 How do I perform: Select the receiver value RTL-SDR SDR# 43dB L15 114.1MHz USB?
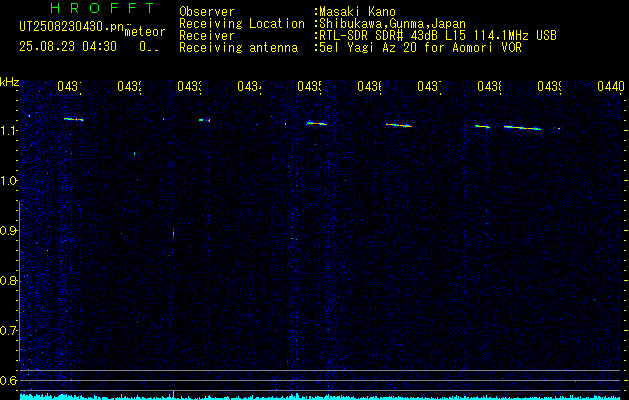pos(438,36)
